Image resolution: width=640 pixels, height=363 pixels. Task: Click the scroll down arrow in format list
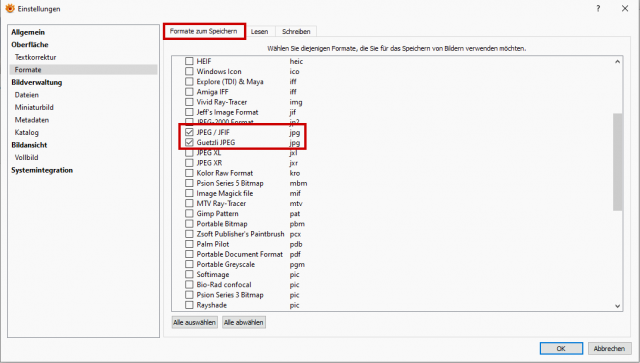pyautogui.click(x=618, y=306)
